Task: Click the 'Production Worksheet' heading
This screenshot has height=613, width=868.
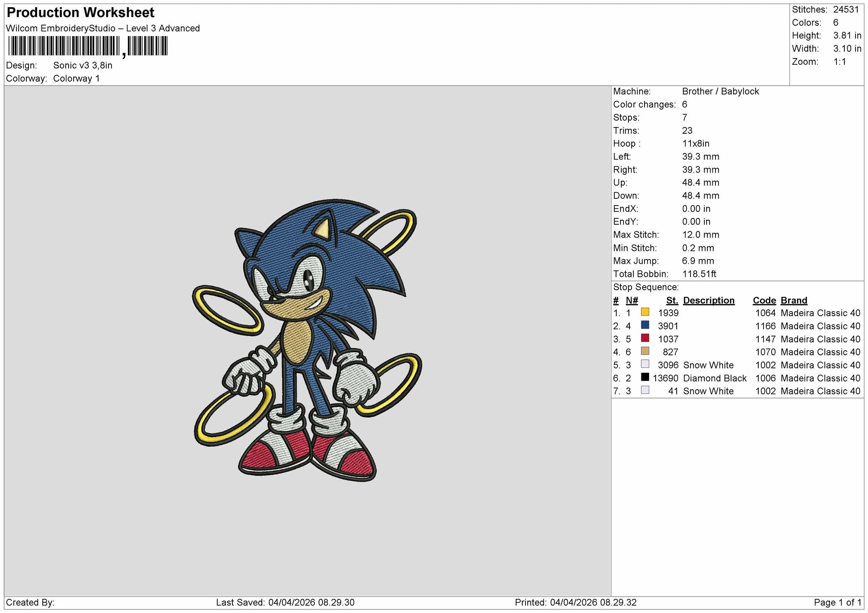Action: point(81,12)
